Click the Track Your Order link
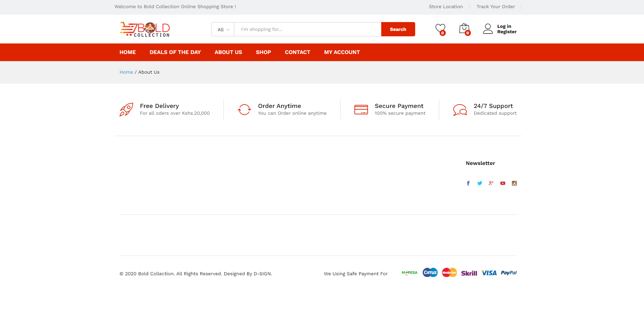 (x=496, y=7)
